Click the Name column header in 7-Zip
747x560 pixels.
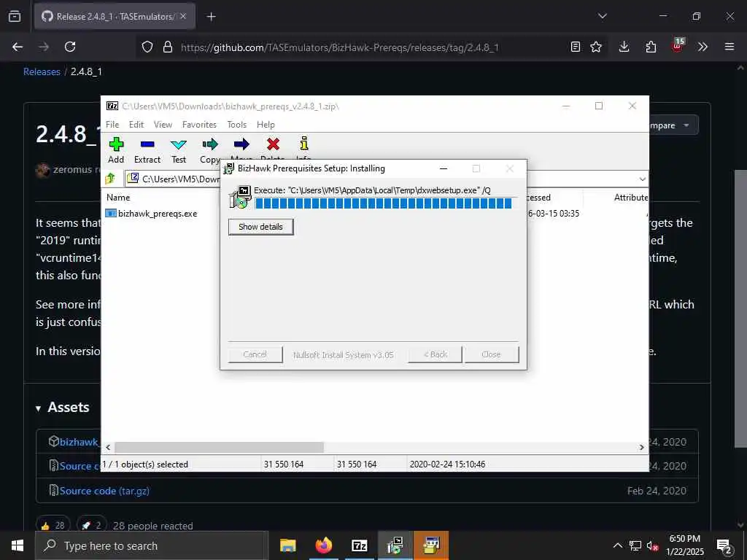(118, 197)
